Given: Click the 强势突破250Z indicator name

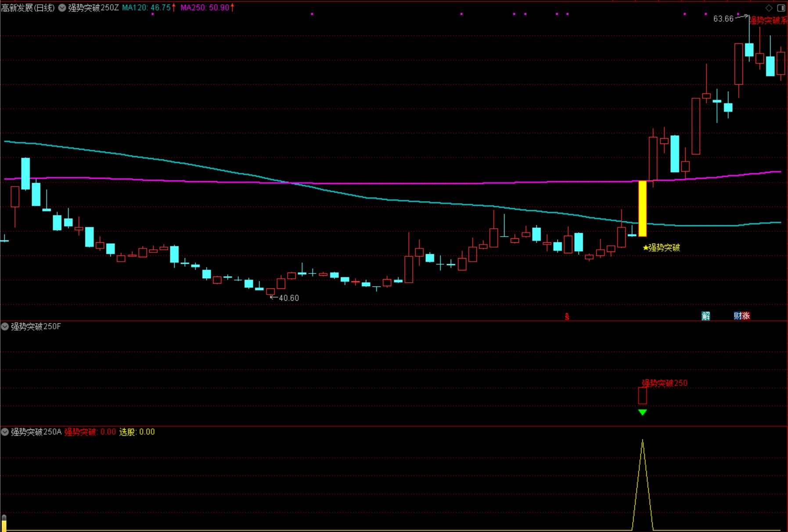Looking at the screenshot, I should [94, 8].
